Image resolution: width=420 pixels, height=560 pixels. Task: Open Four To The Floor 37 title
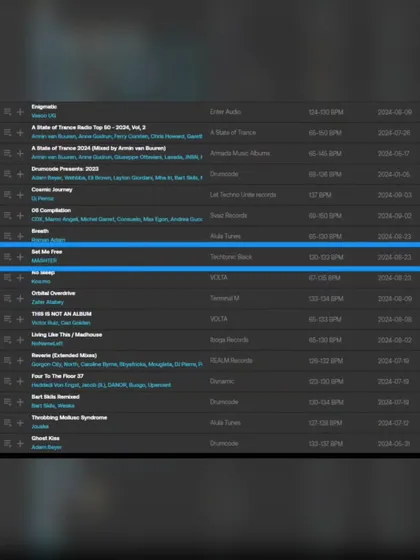(x=58, y=376)
